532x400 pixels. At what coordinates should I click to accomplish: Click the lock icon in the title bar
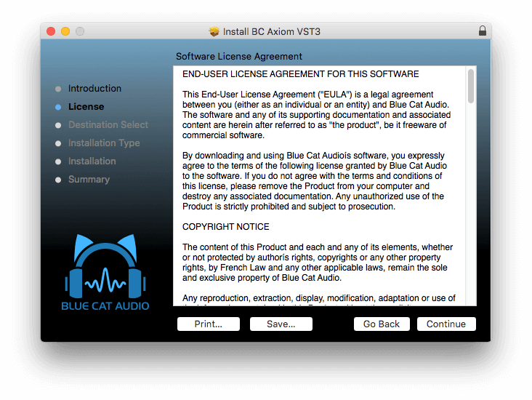[x=482, y=31]
